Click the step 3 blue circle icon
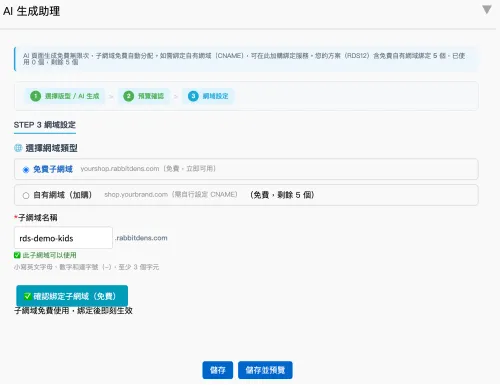500x385 pixels. point(193,96)
